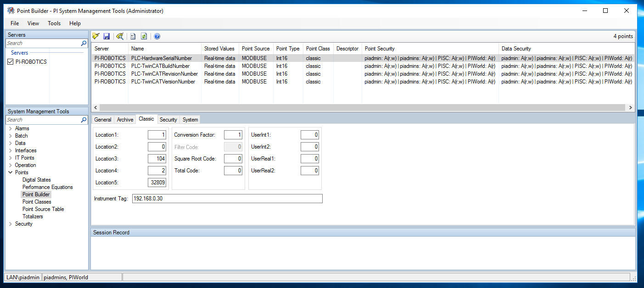Viewport: 644px width, 288px height.
Task: Sort by the Point Type column header
Action: click(x=288, y=49)
